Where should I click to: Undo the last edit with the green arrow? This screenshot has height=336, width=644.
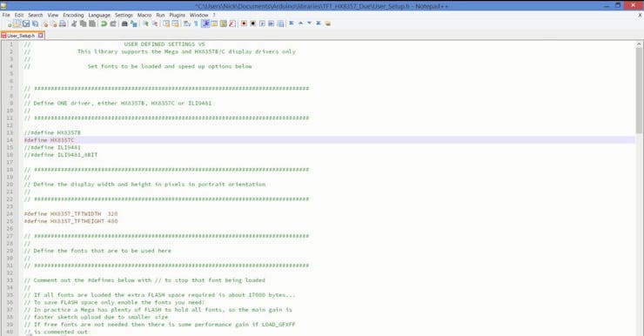[x=104, y=24]
